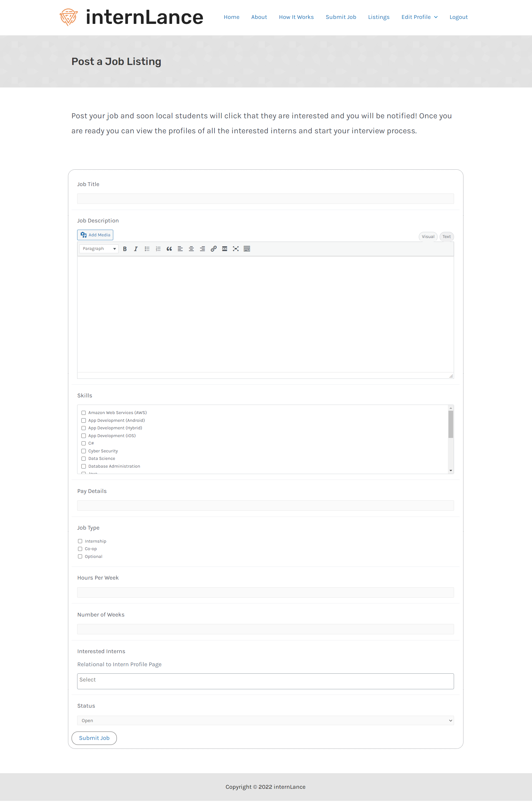Align text left
Viewport: 532px width, 802px height.
pos(180,249)
